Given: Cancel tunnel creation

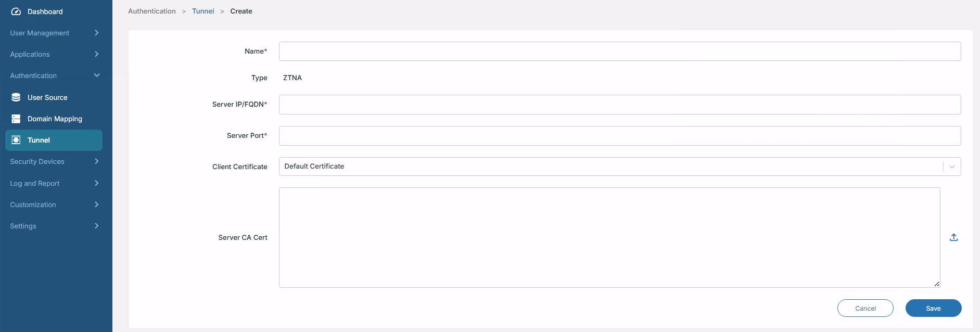Looking at the screenshot, I should [865, 308].
